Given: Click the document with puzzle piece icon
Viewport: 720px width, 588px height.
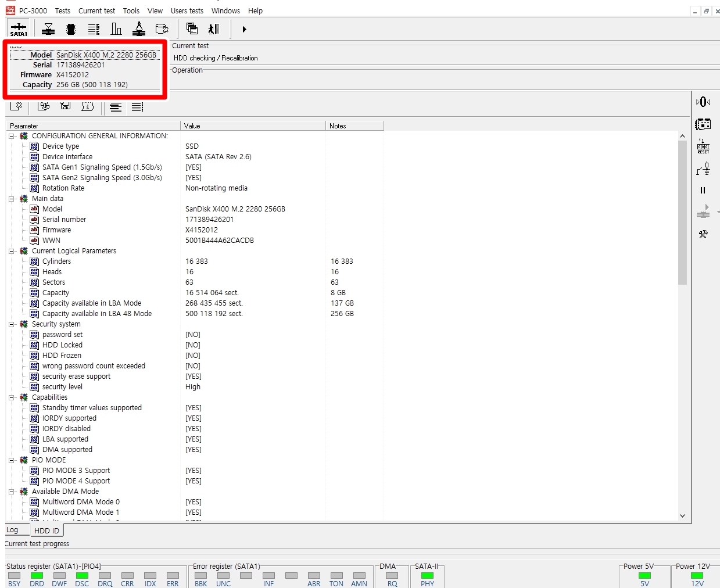Looking at the screenshot, I should click(16, 106).
